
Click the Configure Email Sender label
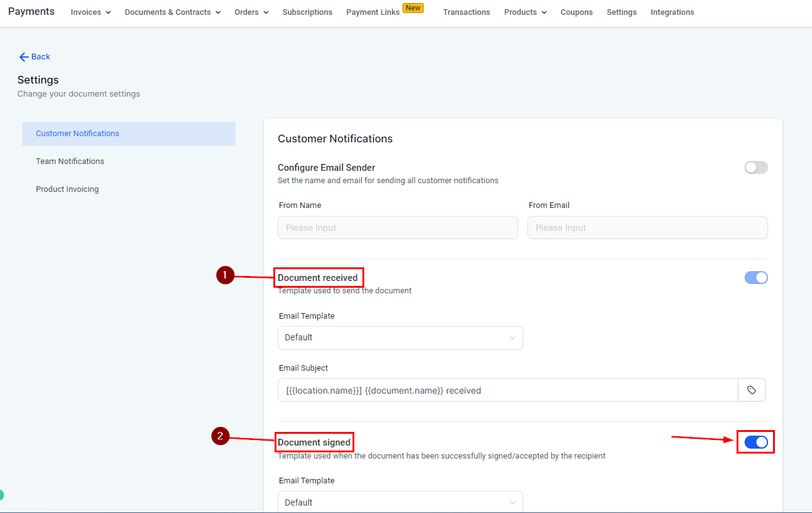pos(327,168)
